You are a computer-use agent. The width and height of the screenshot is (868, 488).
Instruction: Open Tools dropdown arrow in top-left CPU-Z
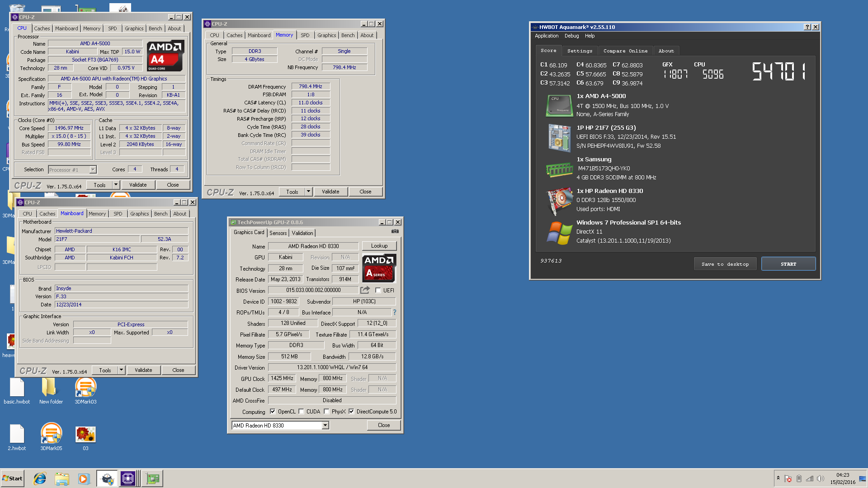(116, 184)
